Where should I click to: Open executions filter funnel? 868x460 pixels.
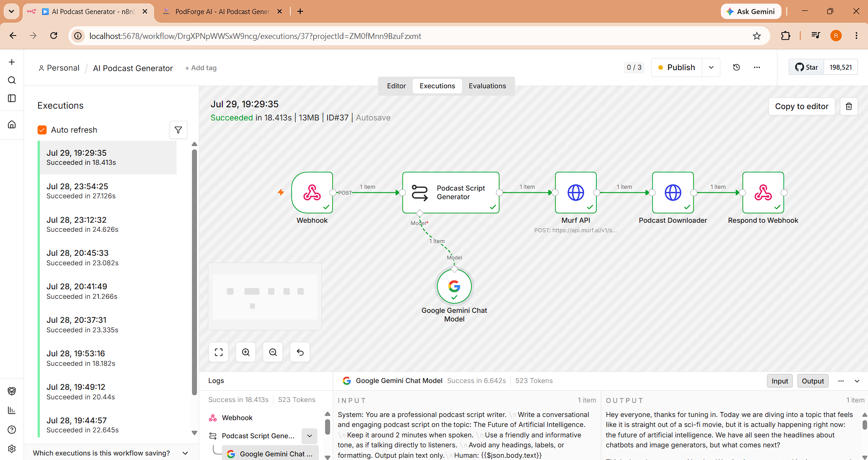[178, 130]
